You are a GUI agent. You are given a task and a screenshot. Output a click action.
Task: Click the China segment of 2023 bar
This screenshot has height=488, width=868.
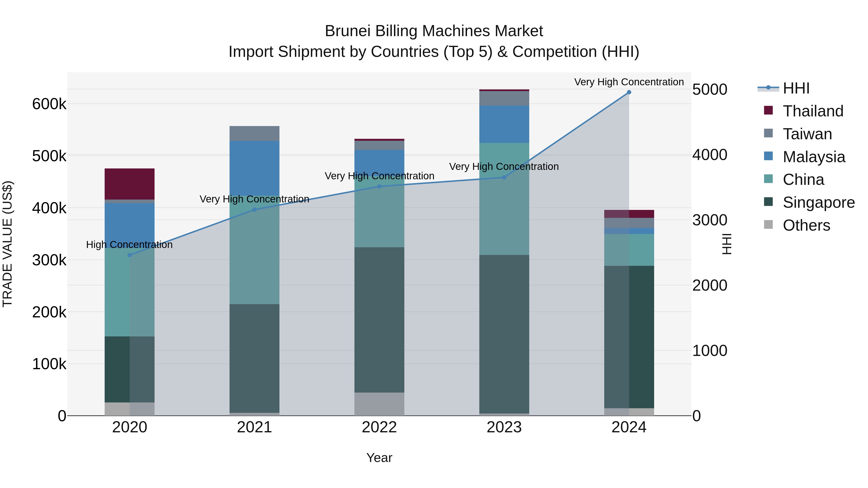(x=504, y=199)
